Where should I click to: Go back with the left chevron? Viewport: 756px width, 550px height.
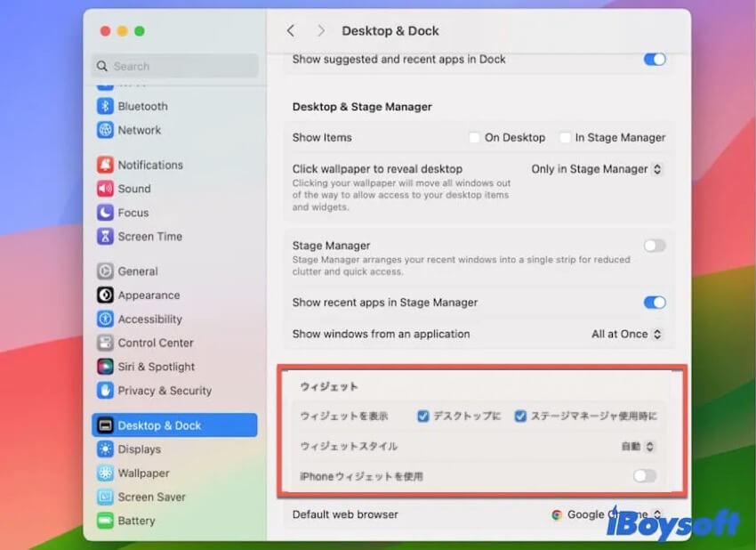(x=290, y=31)
